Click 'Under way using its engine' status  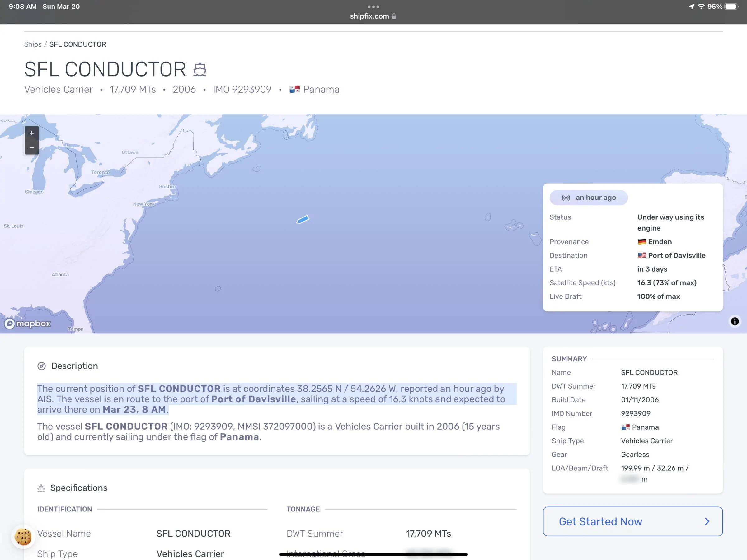click(x=670, y=223)
